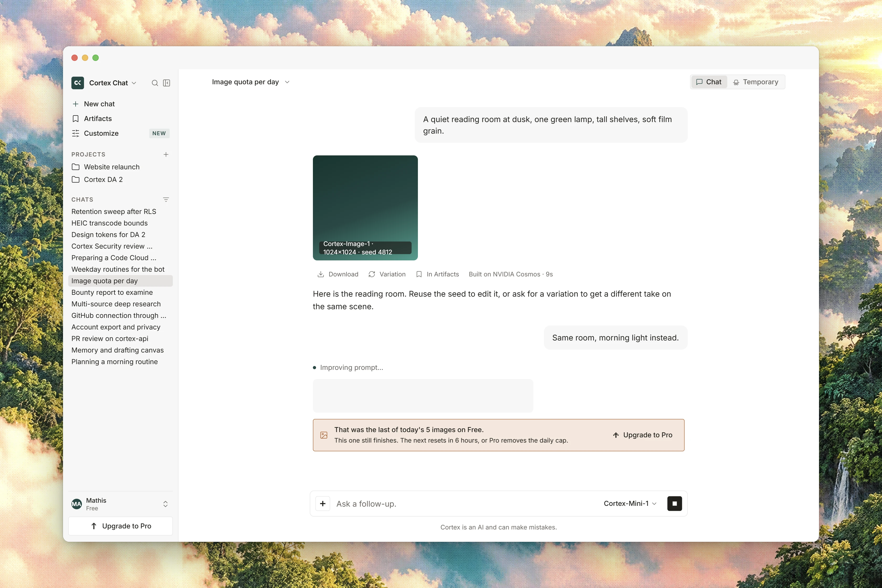Click the In Artifacts bookmark icon

[419, 274]
